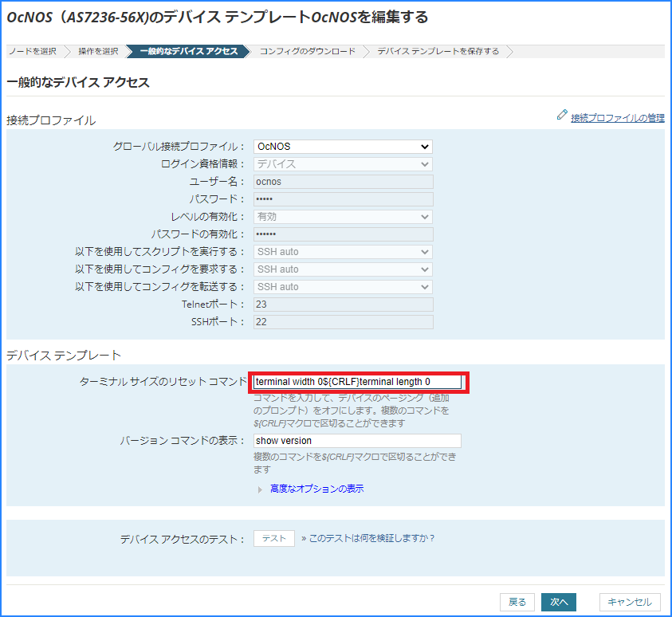The image size is (672, 617).
Task: Expand 高度なオプションの表示 triangle
Action: (260, 489)
